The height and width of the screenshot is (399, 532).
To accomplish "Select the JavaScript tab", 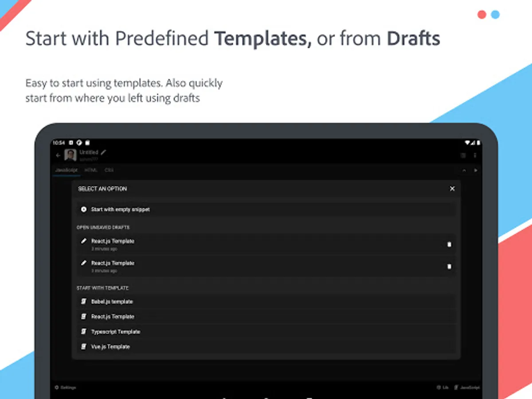I will (x=66, y=170).
